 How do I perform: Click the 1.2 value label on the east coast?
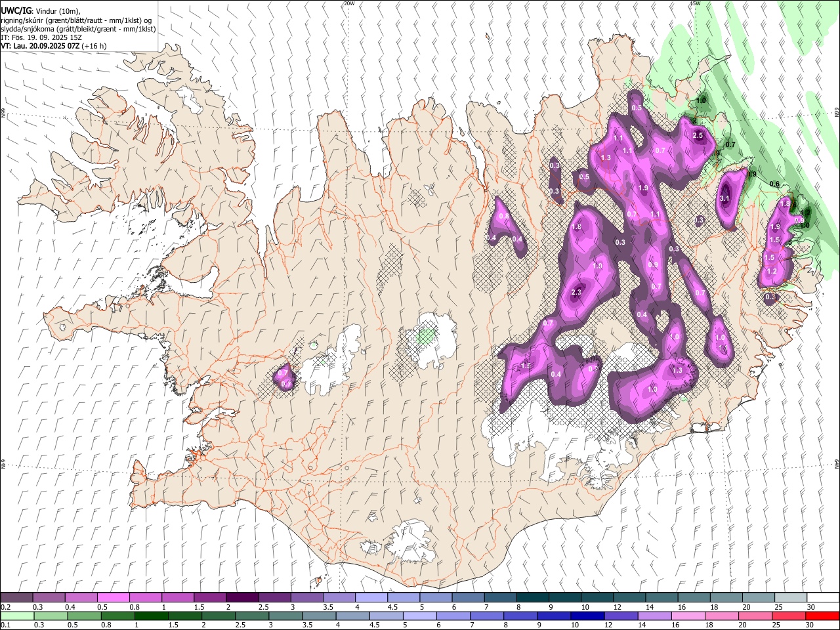point(772,271)
